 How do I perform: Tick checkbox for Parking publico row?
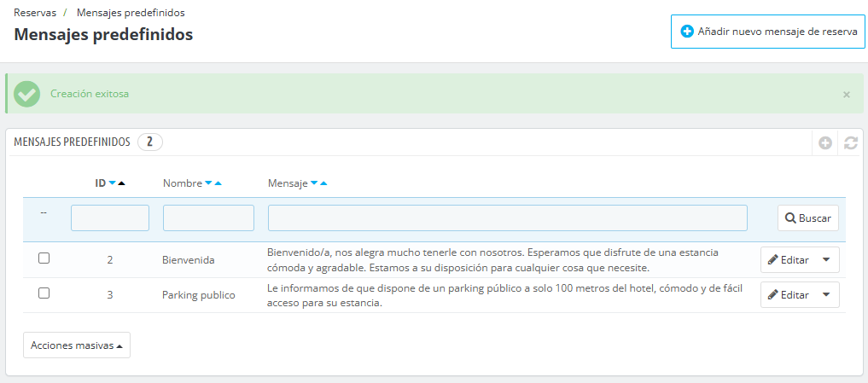tap(44, 293)
